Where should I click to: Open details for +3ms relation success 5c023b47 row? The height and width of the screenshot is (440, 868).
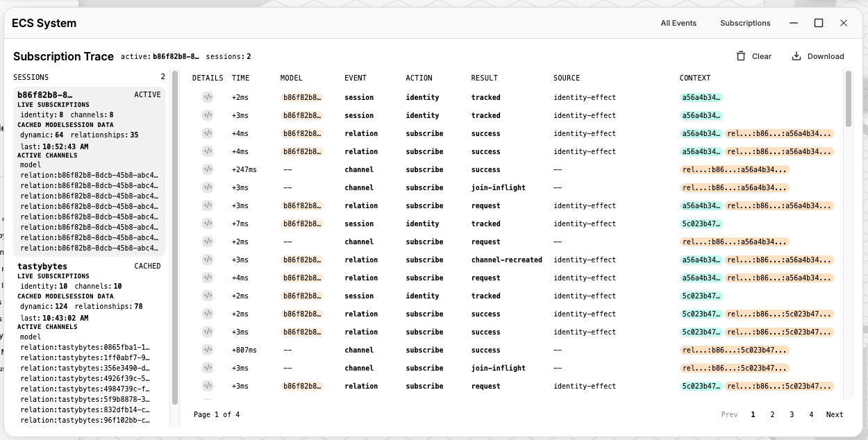click(x=208, y=332)
